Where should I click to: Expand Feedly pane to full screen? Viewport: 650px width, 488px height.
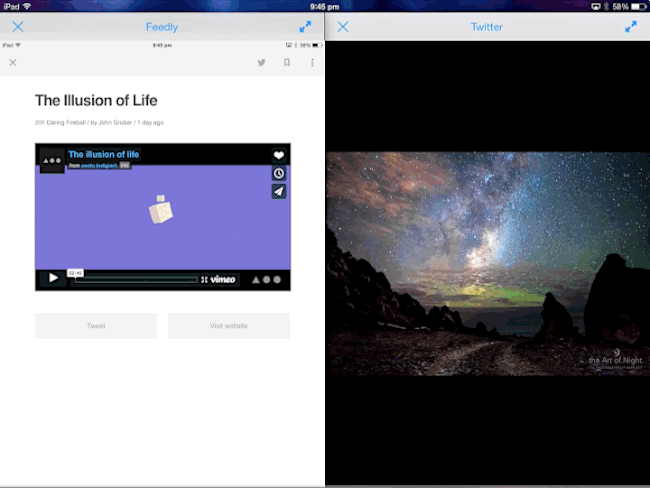(305, 27)
